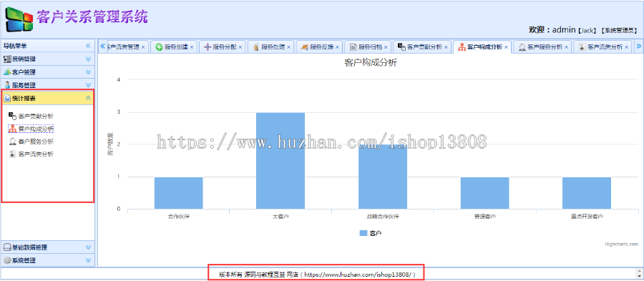Close the 客户贡献分析 tab
Image resolution: width=644 pixels, height=281 pixels.
pos(446,47)
